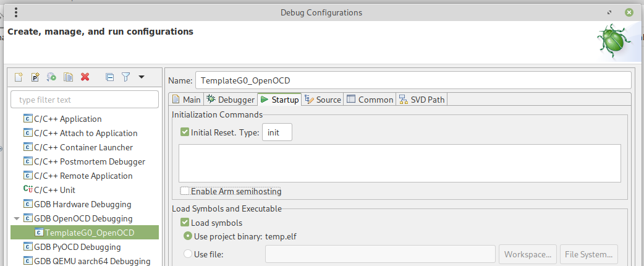Toggle the Load symbols checkbox
Viewport: 644px width, 266px height.
tap(184, 223)
